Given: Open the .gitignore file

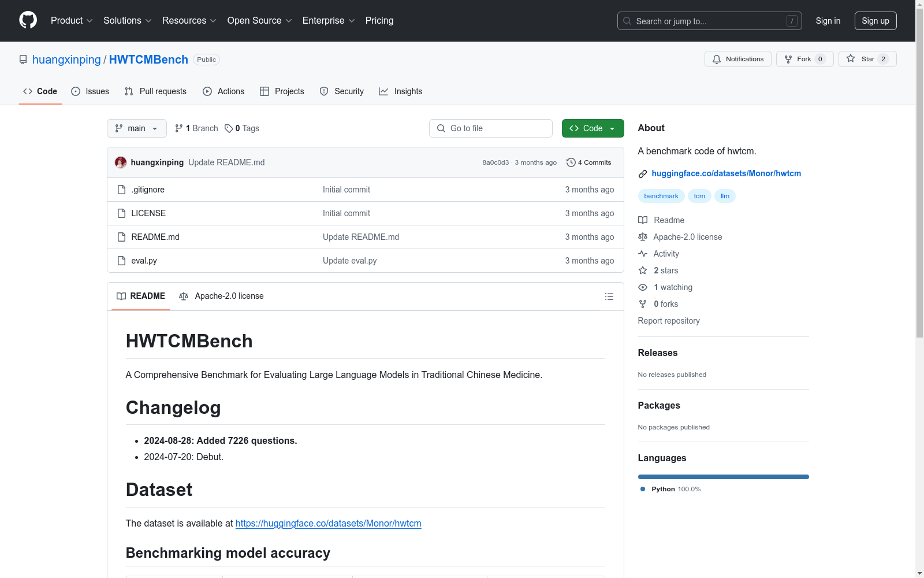Looking at the screenshot, I should pos(148,190).
